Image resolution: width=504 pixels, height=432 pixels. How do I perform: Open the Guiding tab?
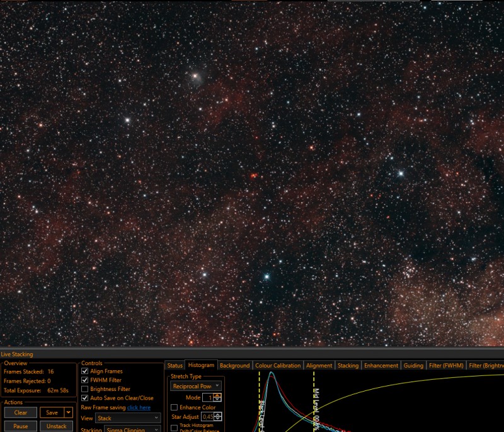coord(413,365)
